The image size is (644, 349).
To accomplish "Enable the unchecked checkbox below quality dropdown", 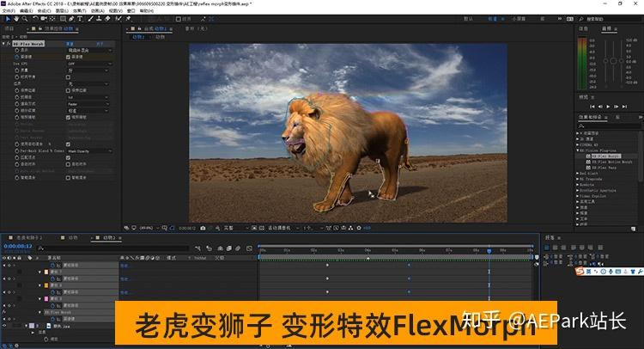I will pos(68,77).
